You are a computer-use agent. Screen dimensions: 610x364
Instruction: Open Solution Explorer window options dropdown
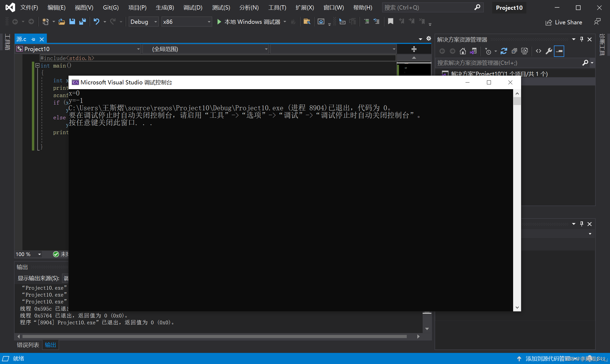click(x=573, y=39)
